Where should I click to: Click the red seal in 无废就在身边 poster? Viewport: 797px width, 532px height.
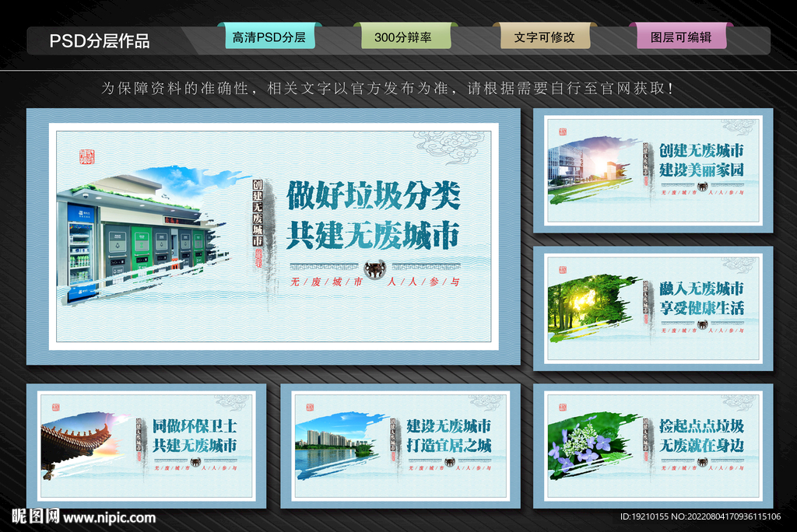(562, 408)
